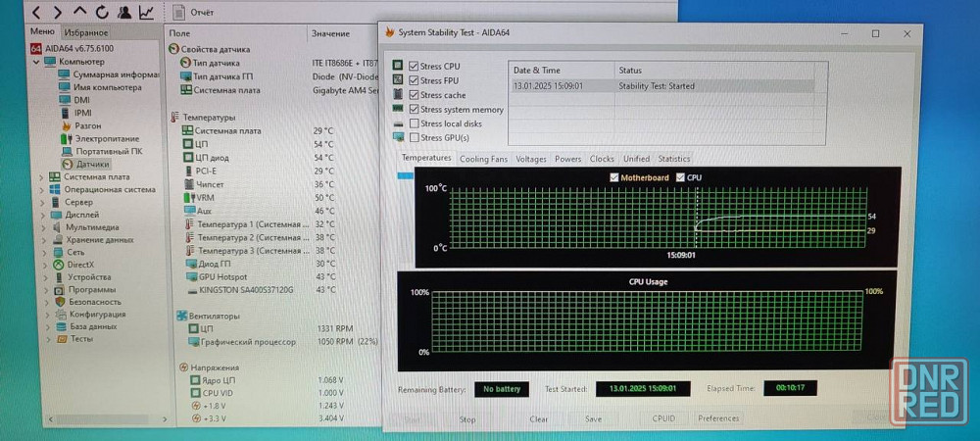The width and height of the screenshot is (980, 441).
Task: Expand the Сеть branch arrow
Action: click(x=43, y=253)
